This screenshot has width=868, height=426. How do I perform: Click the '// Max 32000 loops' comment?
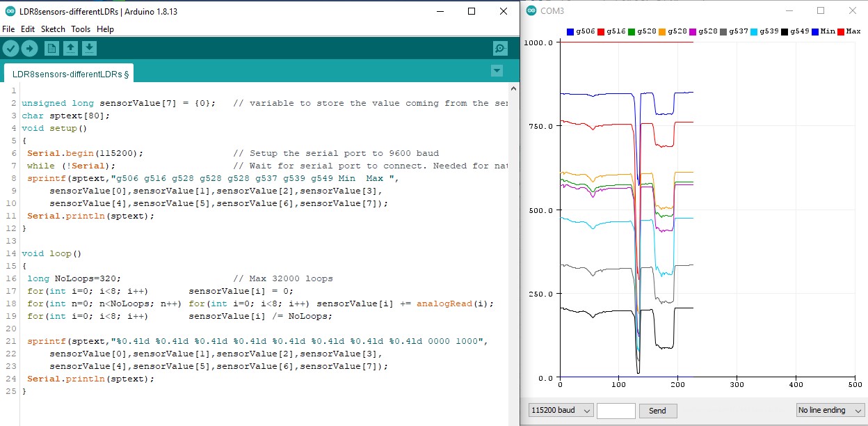(283, 278)
